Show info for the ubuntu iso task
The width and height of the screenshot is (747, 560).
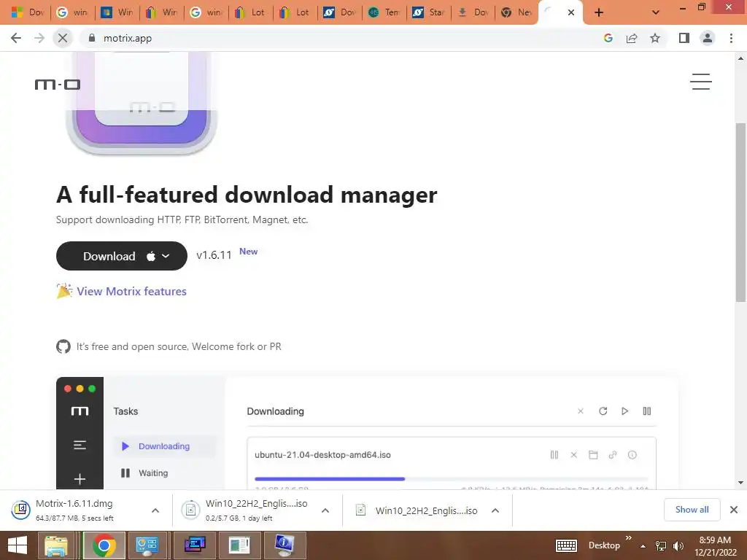(x=632, y=455)
